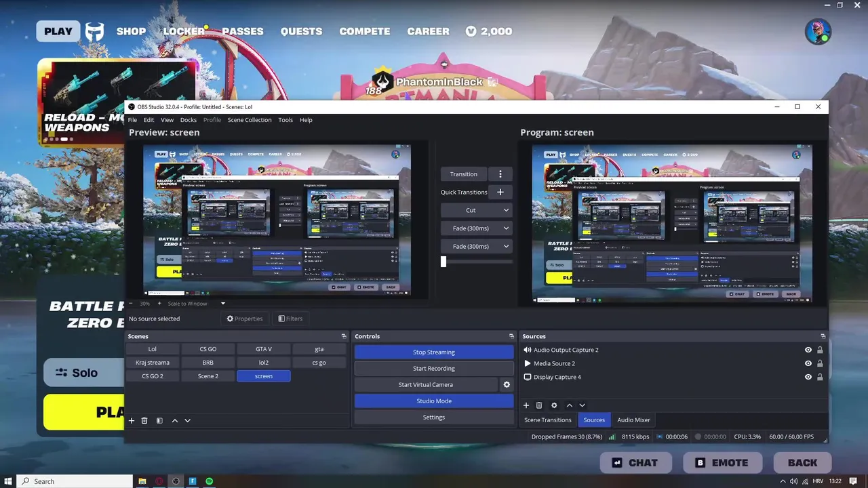Open the Edit menu
Viewport: 868px width, 488px height.
tap(149, 120)
